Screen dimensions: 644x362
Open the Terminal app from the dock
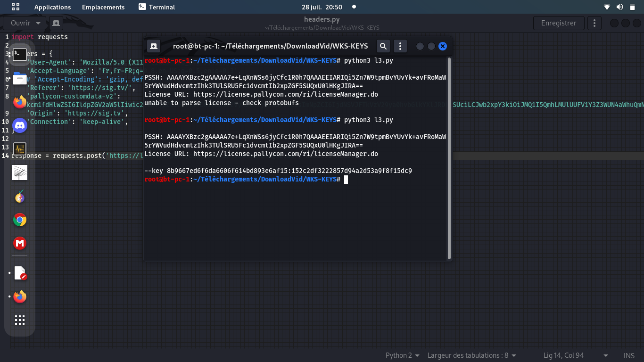20,55
